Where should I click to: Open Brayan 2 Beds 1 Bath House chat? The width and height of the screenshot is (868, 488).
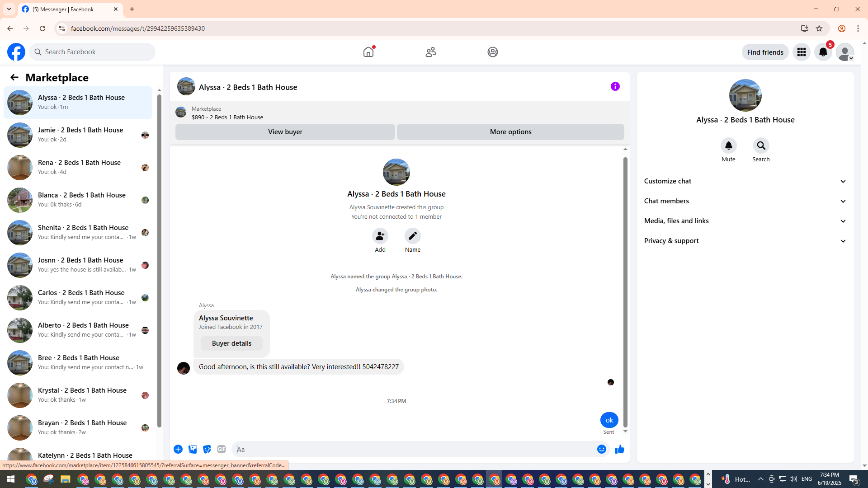[78, 427]
